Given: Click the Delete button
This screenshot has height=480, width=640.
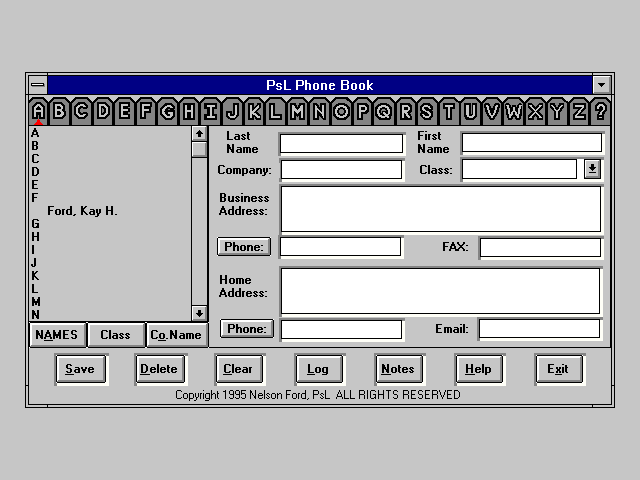Looking at the screenshot, I should click(x=158, y=369).
